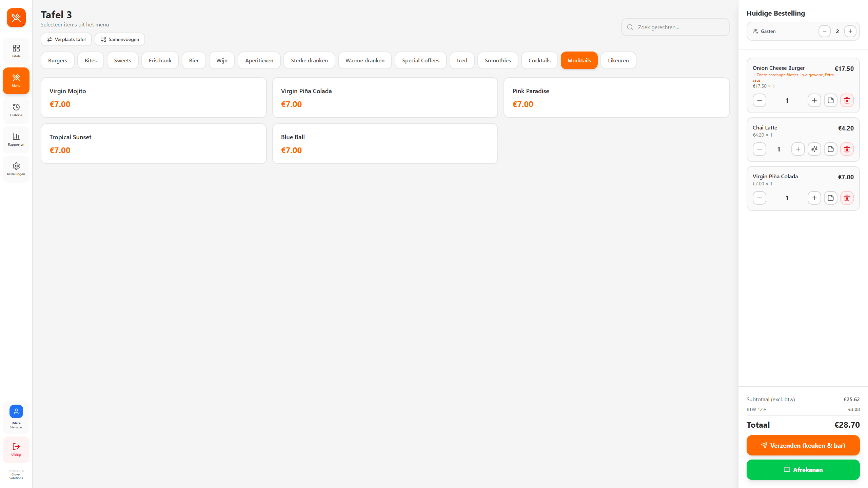Add note to Onion Cheese Burger
The height and width of the screenshot is (488, 868).
pos(830,100)
